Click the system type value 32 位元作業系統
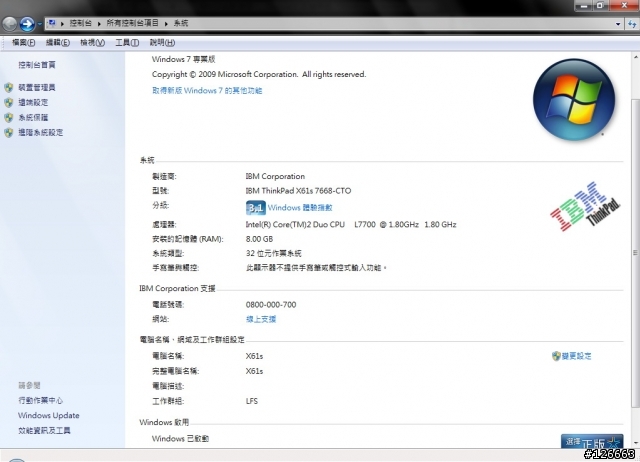 [273, 253]
